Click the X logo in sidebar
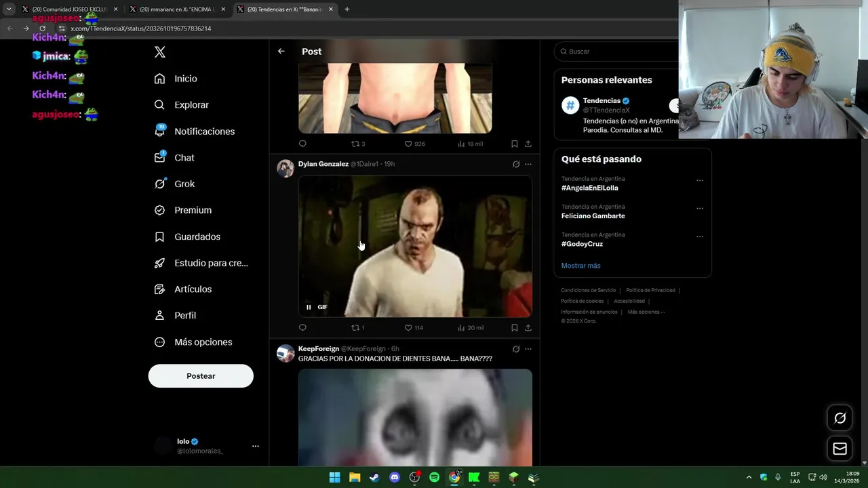This screenshot has width=868, height=488. click(x=160, y=52)
